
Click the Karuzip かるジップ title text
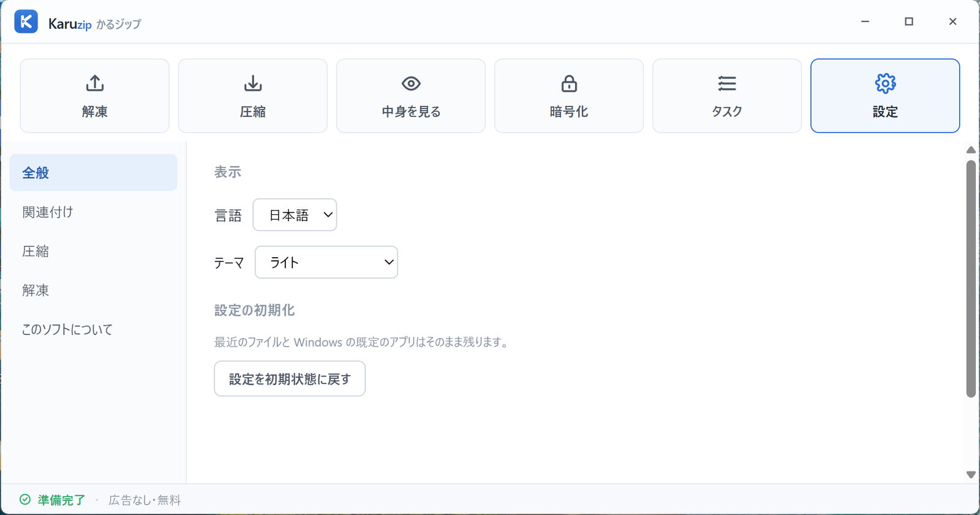click(94, 24)
